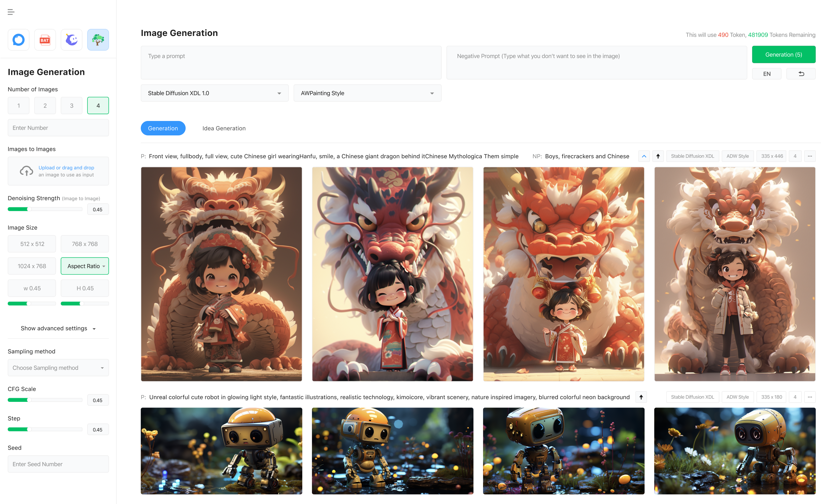Expand the AWPainting Style dropdown
Image resolution: width=821 pixels, height=504 pixels.
point(432,93)
